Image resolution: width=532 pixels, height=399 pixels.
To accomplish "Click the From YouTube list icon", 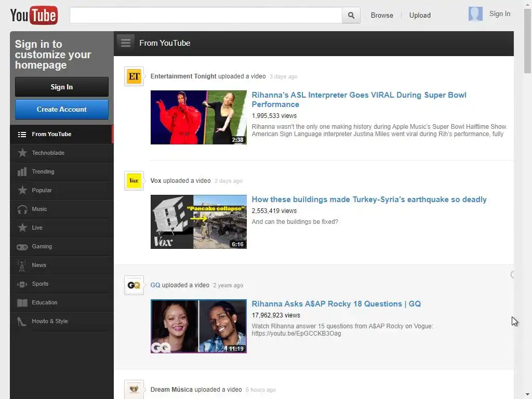I will [22, 135].
